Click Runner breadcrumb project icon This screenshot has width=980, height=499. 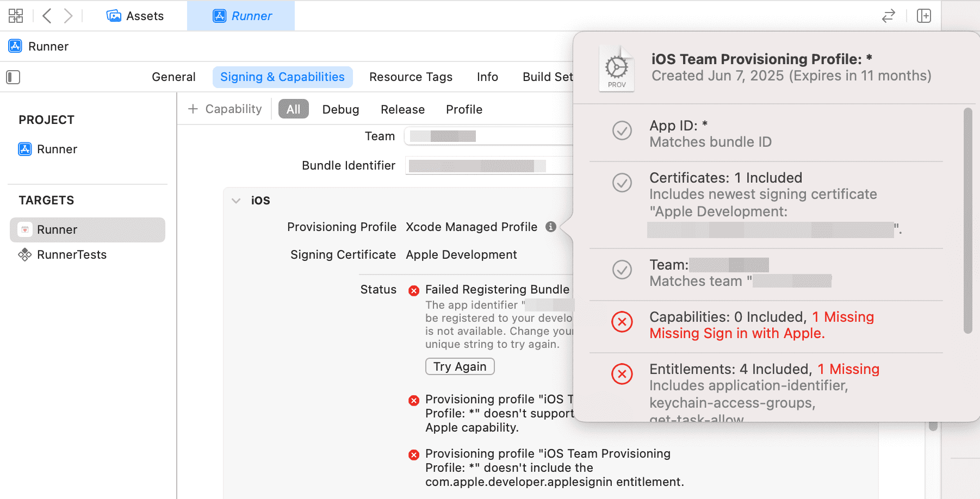[15, 46]
